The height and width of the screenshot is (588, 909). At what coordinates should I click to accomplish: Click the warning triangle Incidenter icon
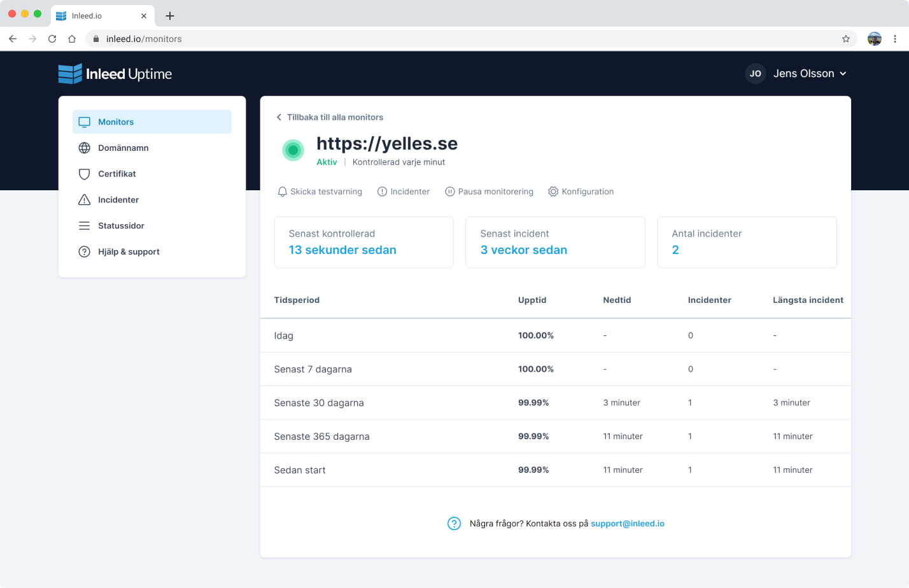(x=84, y=200)
